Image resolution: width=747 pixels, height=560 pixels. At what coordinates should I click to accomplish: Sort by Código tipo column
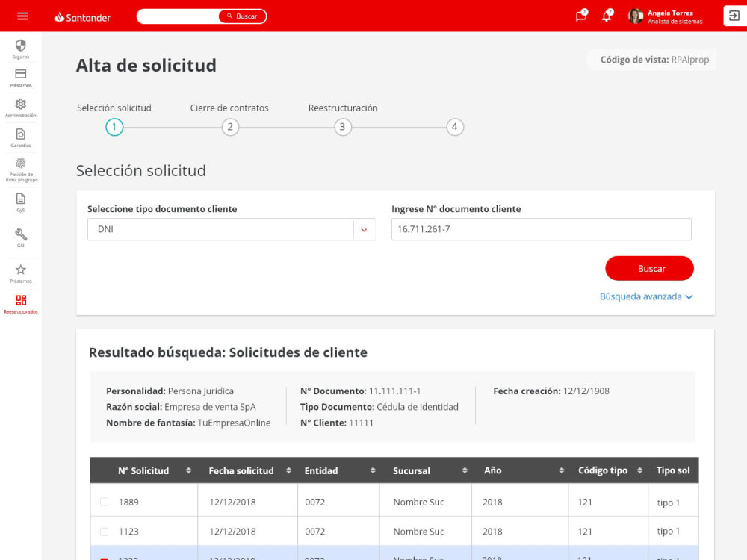pos(640,470)
